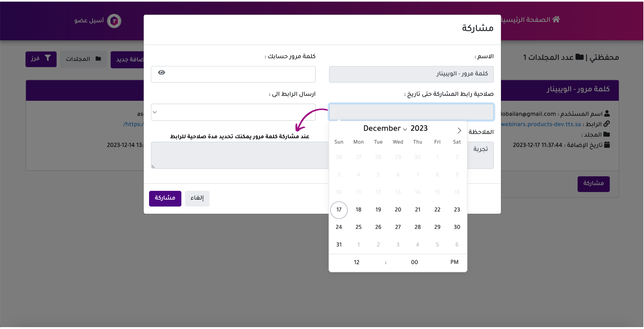Select December 25 in the calendar
Viewport: 644px width, 329px height.
pyautogui.click(x=358, y=227)
